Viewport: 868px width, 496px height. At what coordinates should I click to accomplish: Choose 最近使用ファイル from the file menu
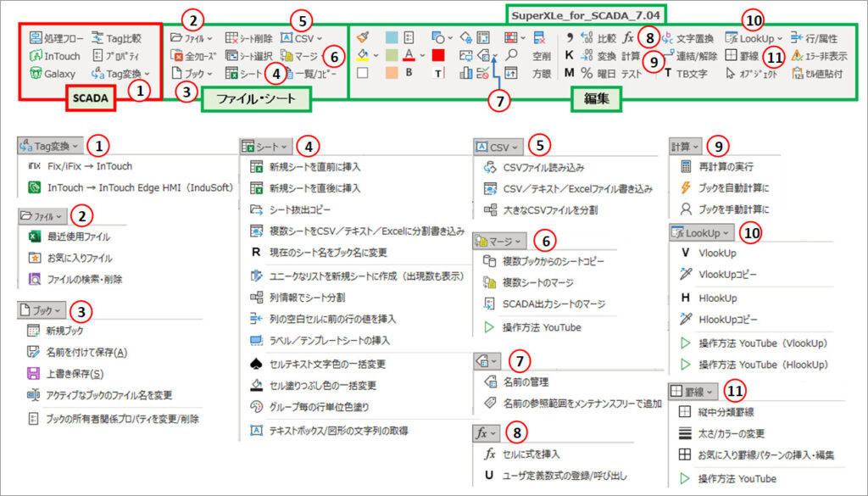tap(69, 237)
